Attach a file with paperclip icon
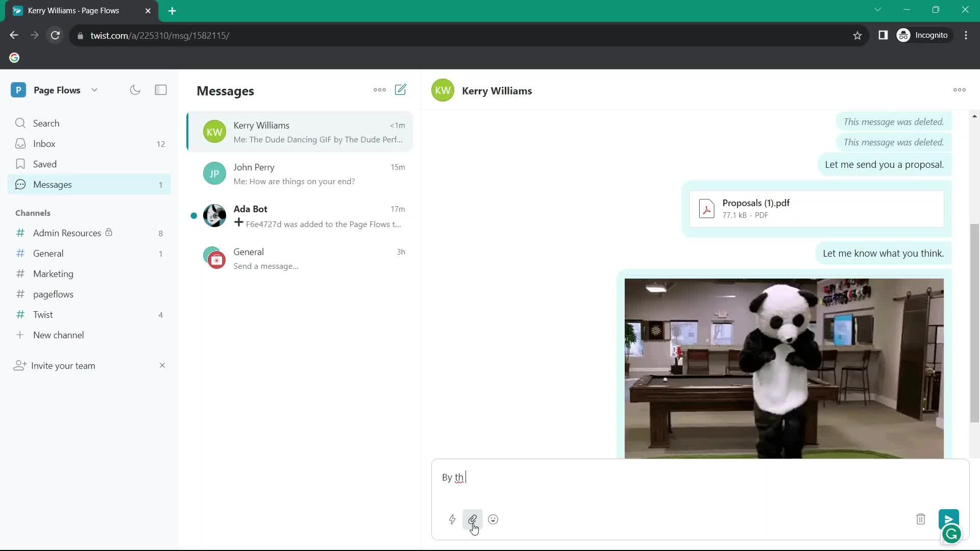 pos(472,519)
